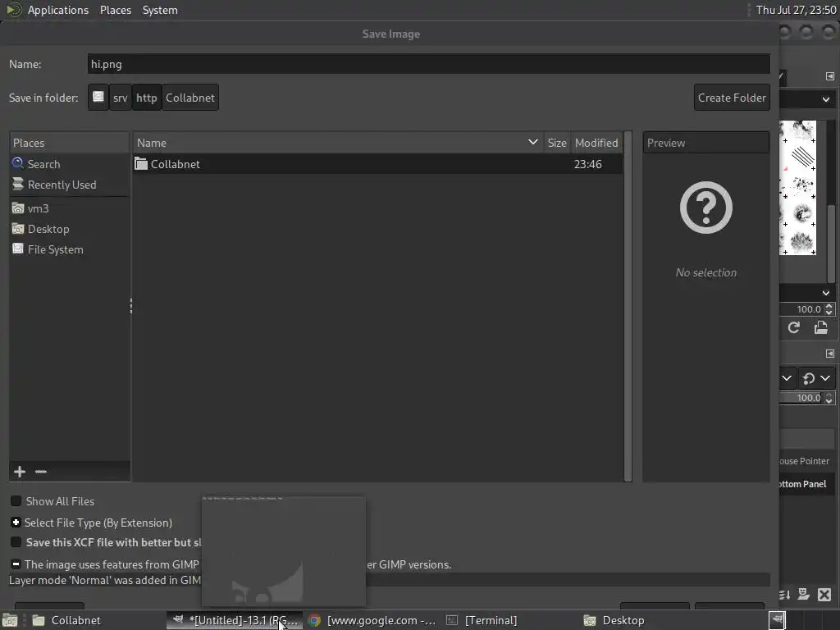This screenshot has height=630, width=840.
Task: Select the Desktop bookmark in Places
Action: click(48, 229)
